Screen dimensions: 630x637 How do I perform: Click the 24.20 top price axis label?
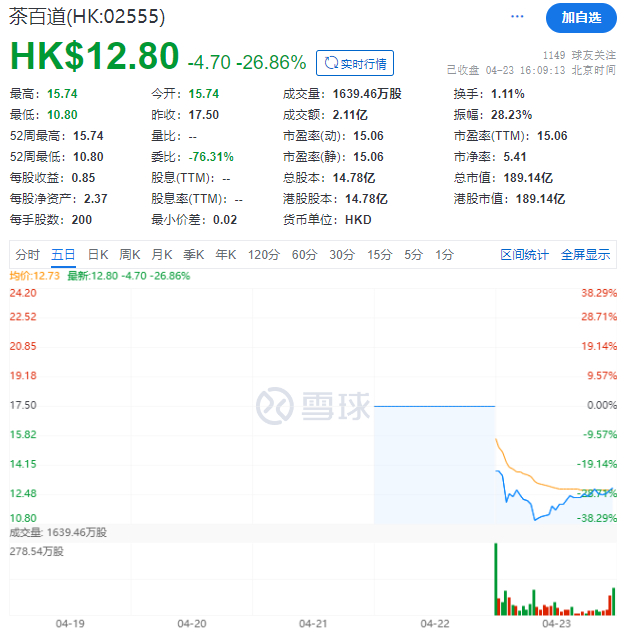(x=23, y=293)
